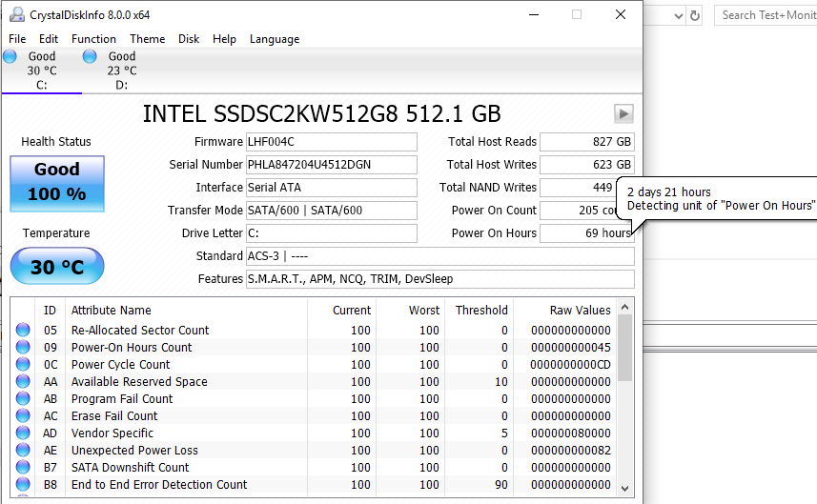Click the ID column header
The width and height of the screenshot is (817, 504).
[x=50, y=311]
